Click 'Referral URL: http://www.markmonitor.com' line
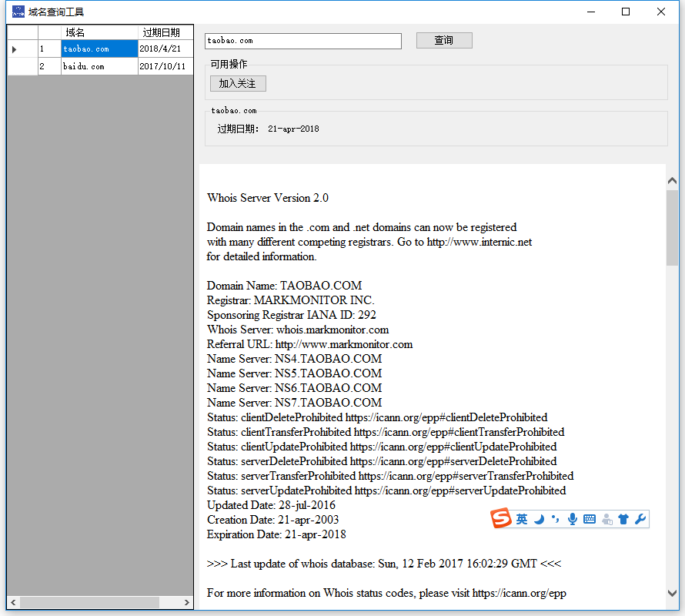 click(x=309, y=344)
